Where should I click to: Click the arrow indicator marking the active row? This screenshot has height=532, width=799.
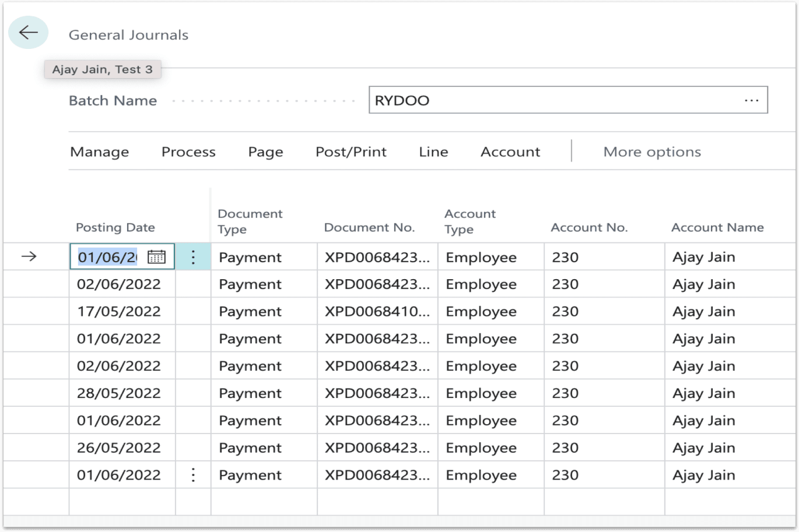[28, 257]
